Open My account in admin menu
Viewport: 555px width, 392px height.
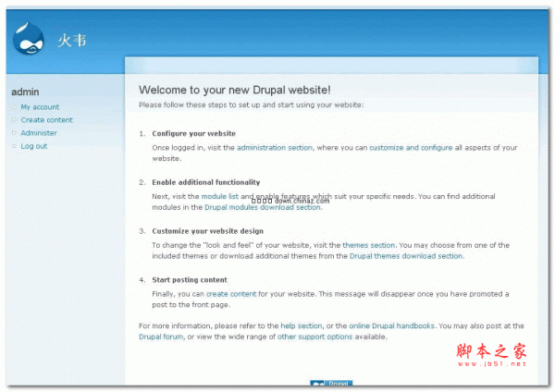click(40, 107)
